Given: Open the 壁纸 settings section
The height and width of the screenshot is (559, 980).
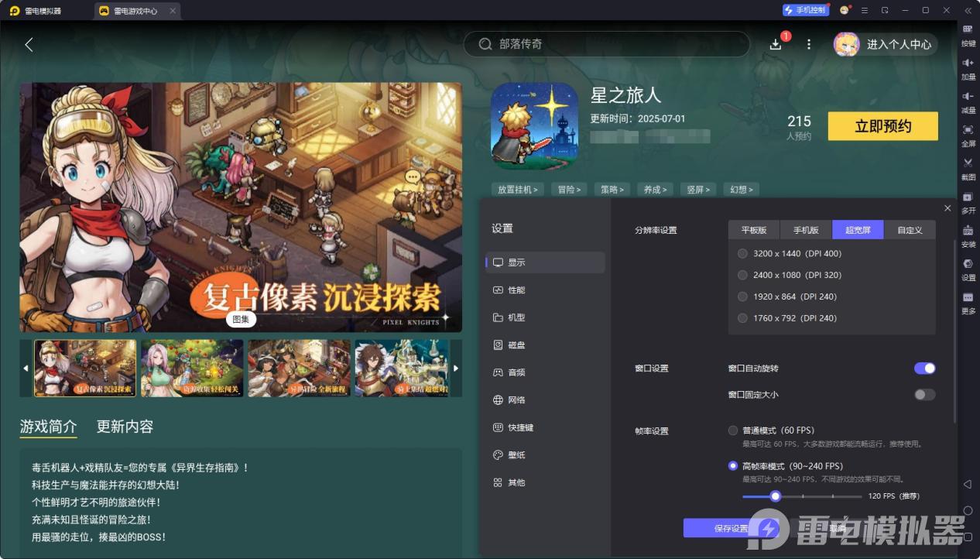Looking at the screenshot, I should coord(545,454).
